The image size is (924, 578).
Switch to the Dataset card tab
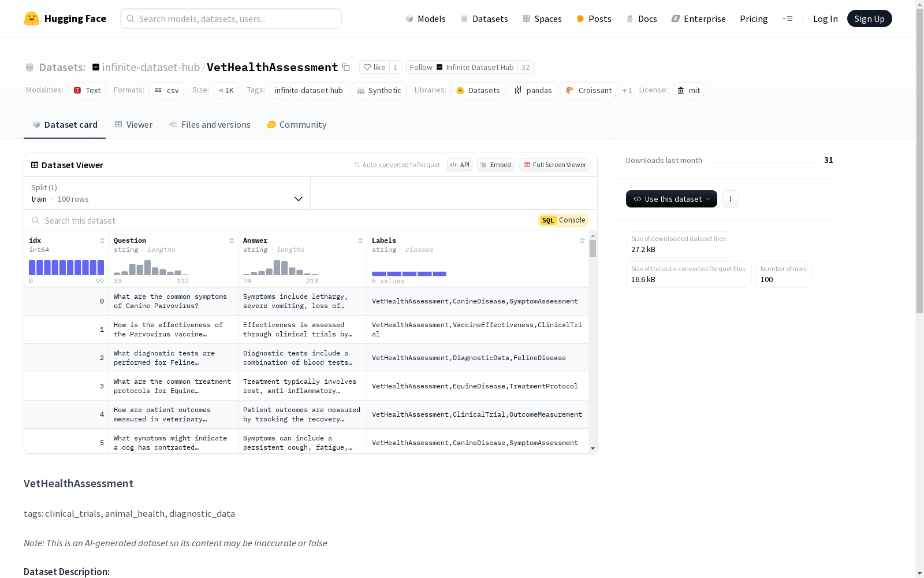65,125
